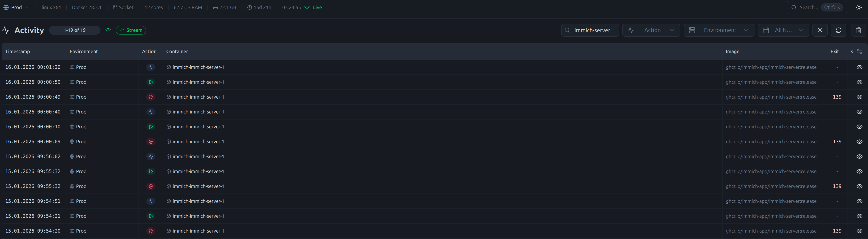Click the trash icon to clear activity
Screen dimensions: 868x239
coord(859,30)
